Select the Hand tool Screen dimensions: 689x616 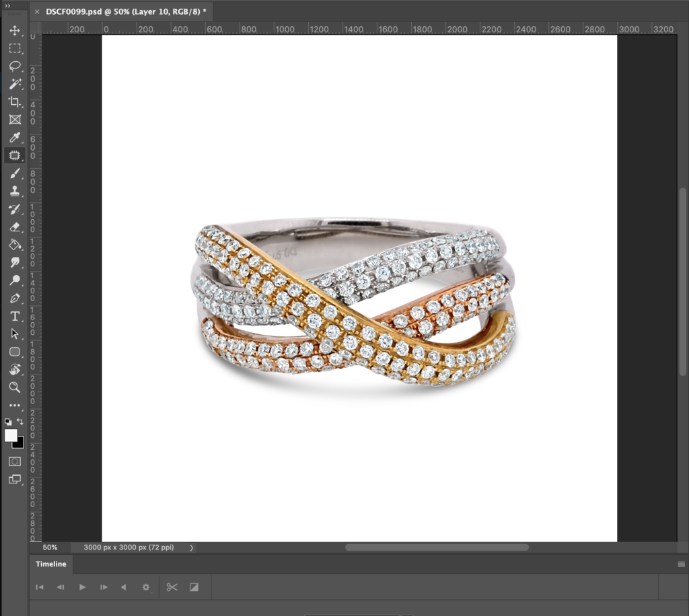point(15,370)
